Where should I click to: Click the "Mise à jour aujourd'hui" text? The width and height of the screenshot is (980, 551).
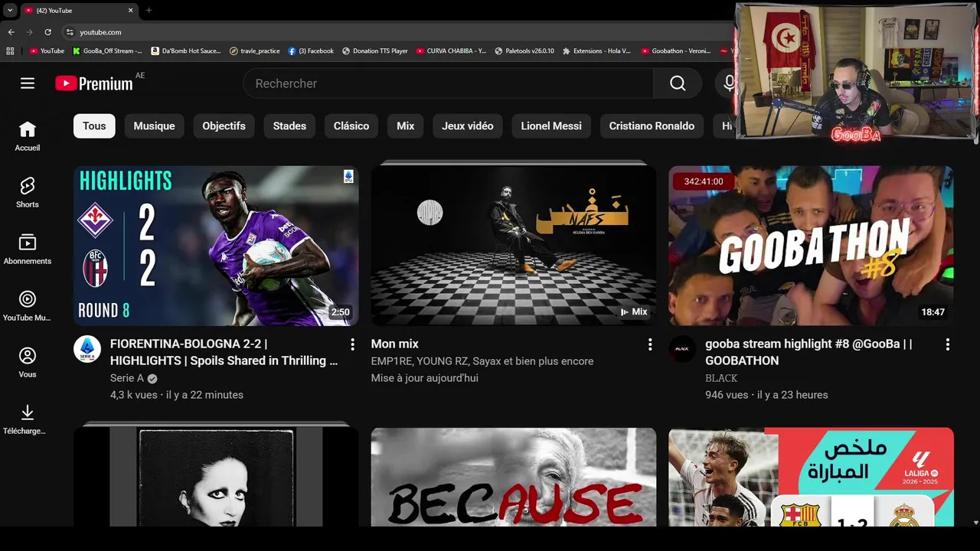click(425, 378)
